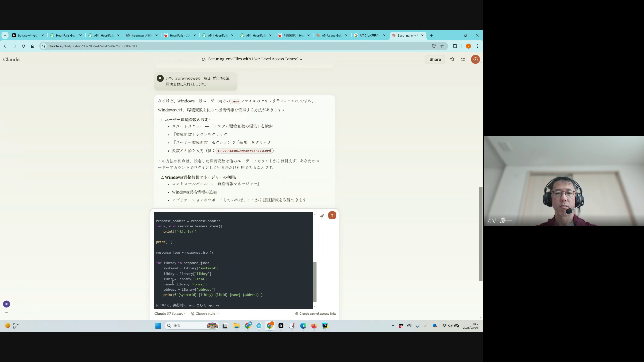Click the browser extensions puzzle icon
This screenshot has width=644, height=362.
pyautogui.click(x=455, y=46)
